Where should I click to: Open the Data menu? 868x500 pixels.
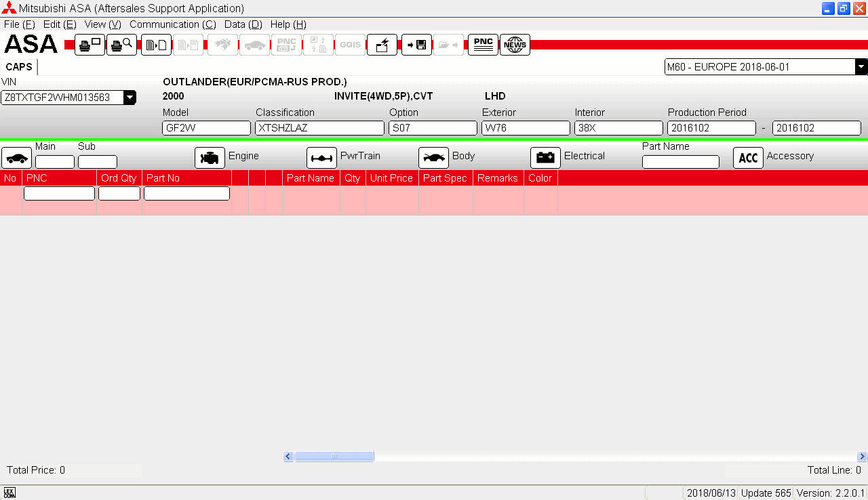[x=243, y=24]
